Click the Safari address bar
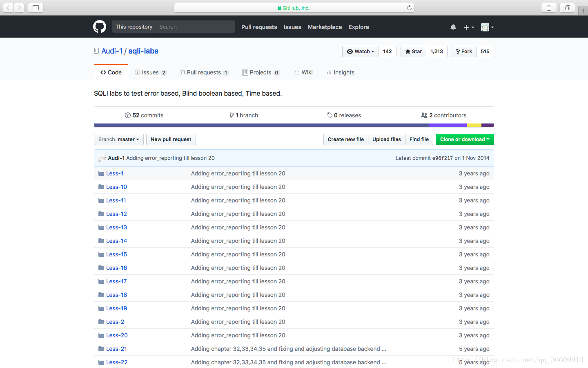The height and width of the screenshot is (368, 588). [x=294, y=8]
